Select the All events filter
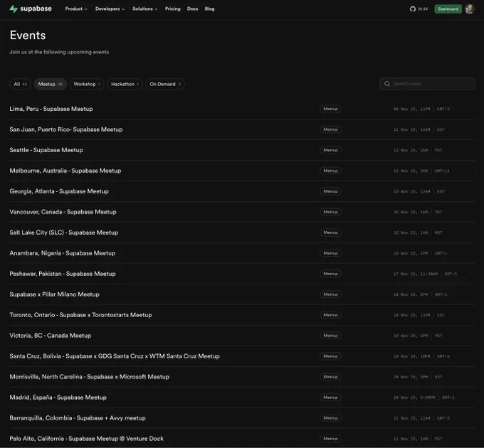 pyautogui.click(x=21, y=84)
